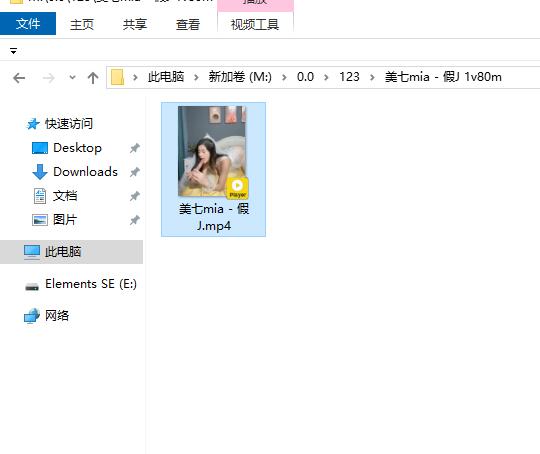540x454 pixels.
Task: Open the 视频工具 ribbon tab
Action: 255,24
